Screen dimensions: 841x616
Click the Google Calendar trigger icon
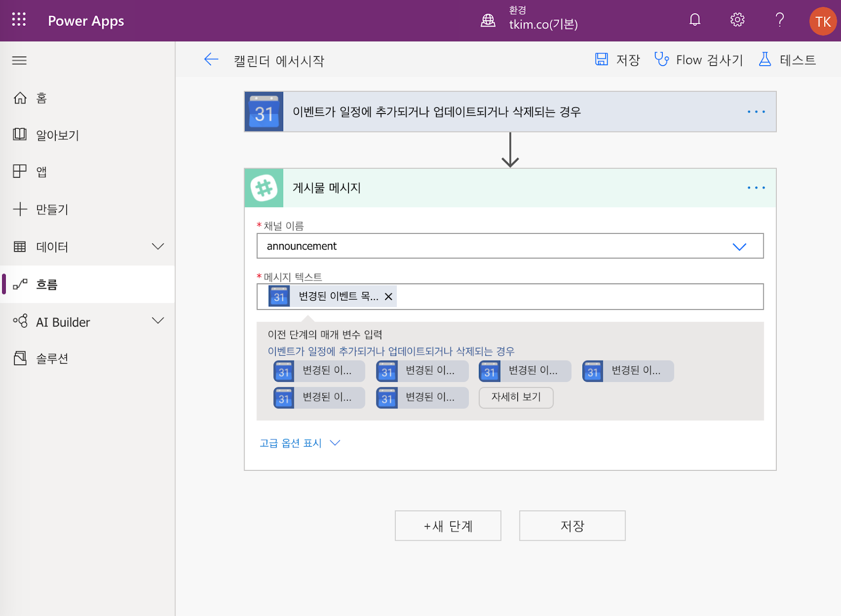click(264, 111)
